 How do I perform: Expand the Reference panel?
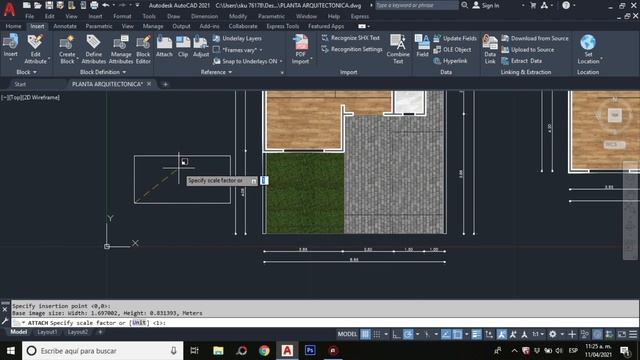click(216, 72)
